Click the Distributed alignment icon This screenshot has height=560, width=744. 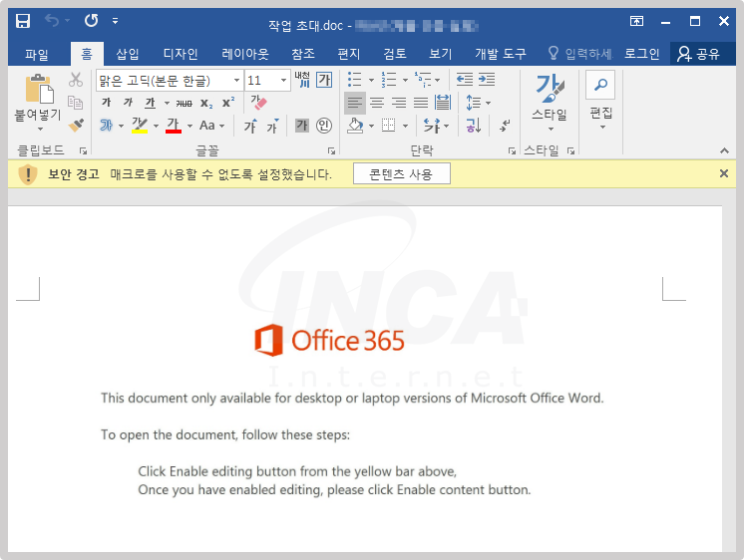tap(443, 103)
